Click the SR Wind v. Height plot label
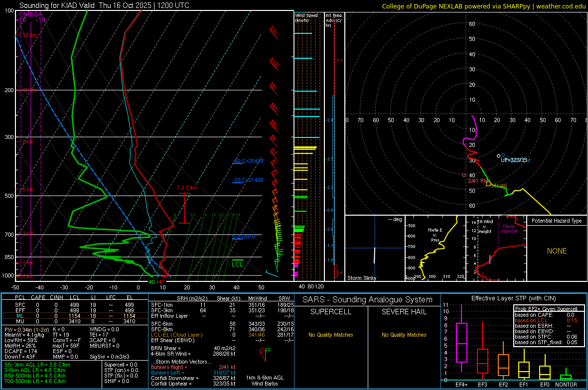Image resolution: width=588 pixels, height=390 pixels. pyautogui.click(x=485, y=227)
